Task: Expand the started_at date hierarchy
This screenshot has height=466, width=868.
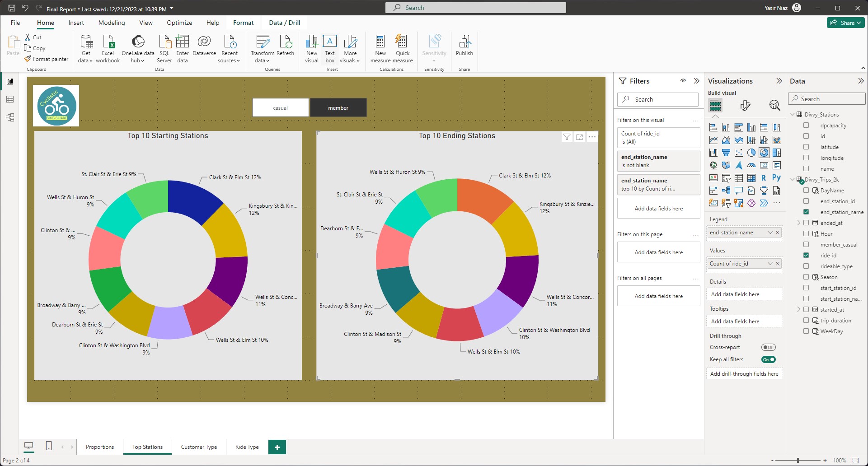Action: pyautogui.click(x=799, y=309)
